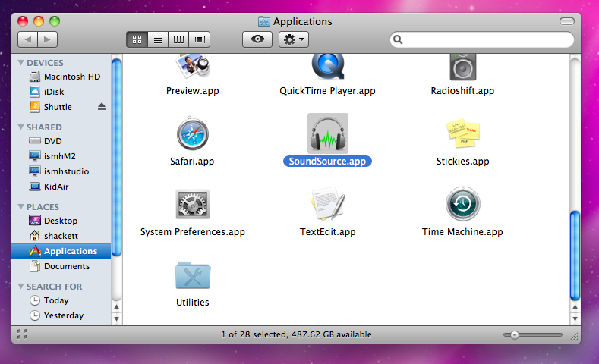This screenshot has height=364, width=599.
Task: Click the SoundSource.app headphones icon
Action: (x=328, y=133)
